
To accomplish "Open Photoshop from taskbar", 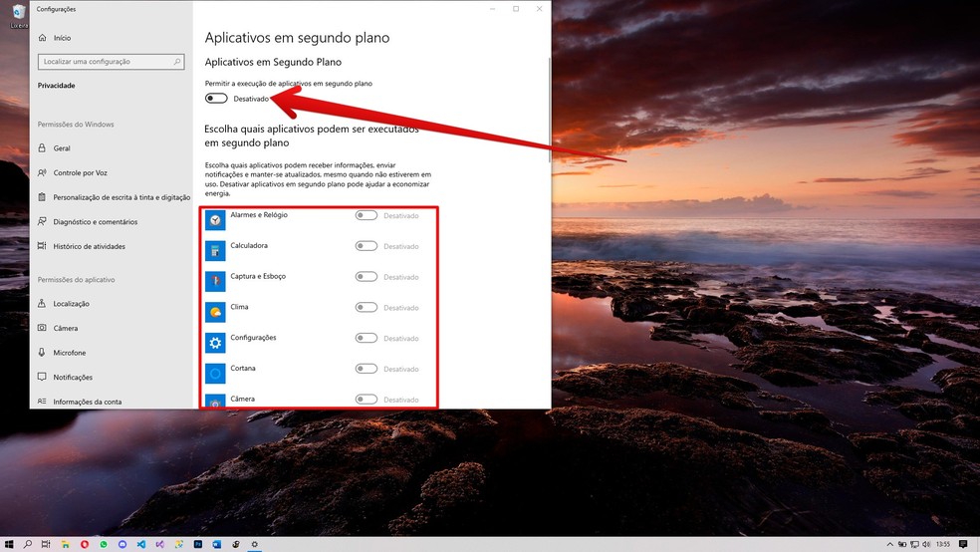I will 198,544.
